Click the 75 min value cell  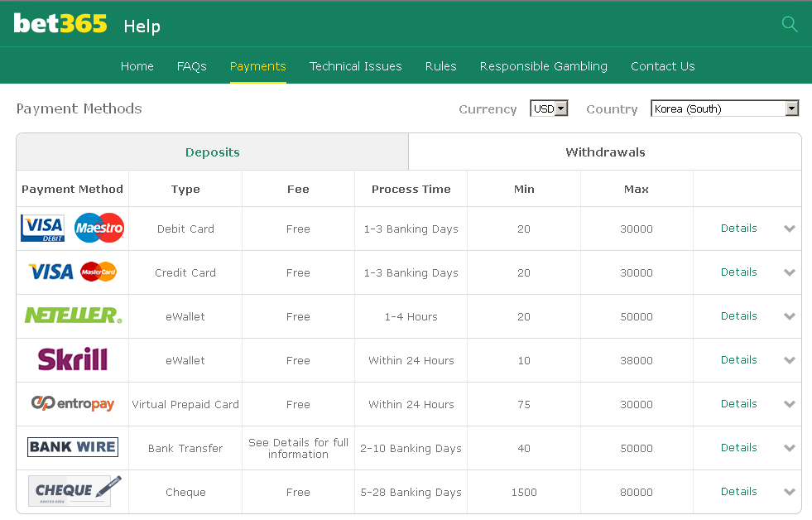524,405
